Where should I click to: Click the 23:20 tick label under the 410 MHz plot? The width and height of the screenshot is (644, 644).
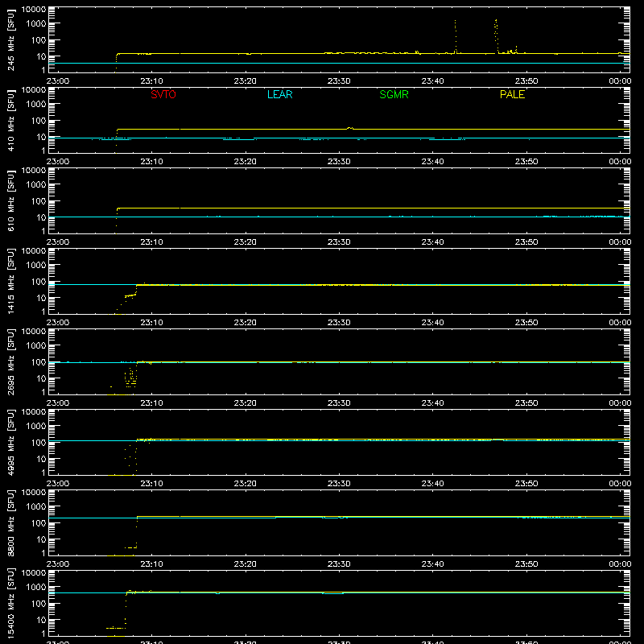pyautogui.click(x=246, y=162)
